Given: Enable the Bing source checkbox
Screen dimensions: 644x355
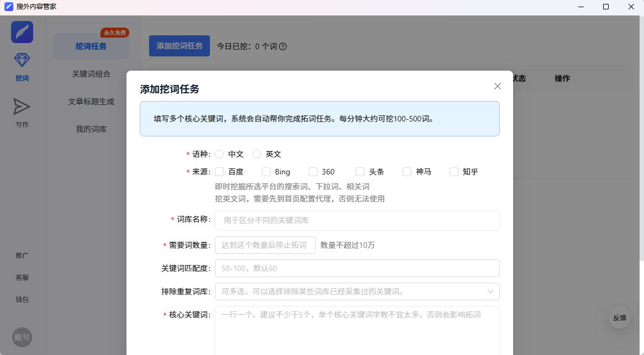Looking at the screenshot, I should (x=266, y=172).
